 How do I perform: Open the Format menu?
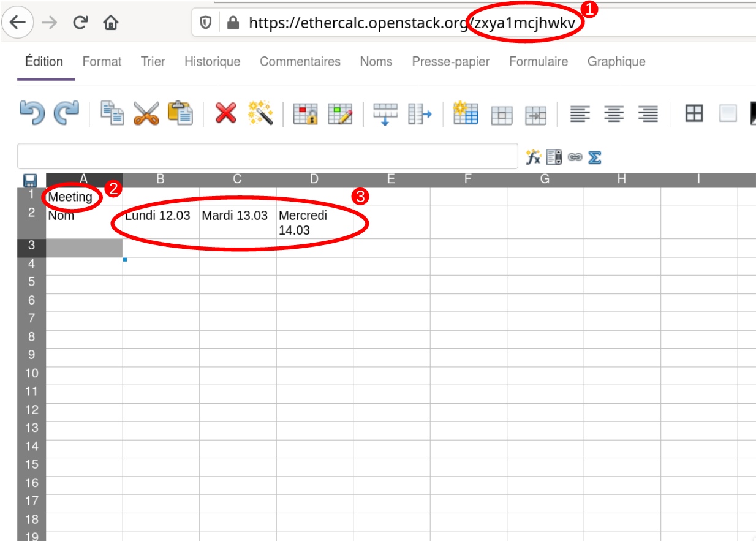point(102,61)
